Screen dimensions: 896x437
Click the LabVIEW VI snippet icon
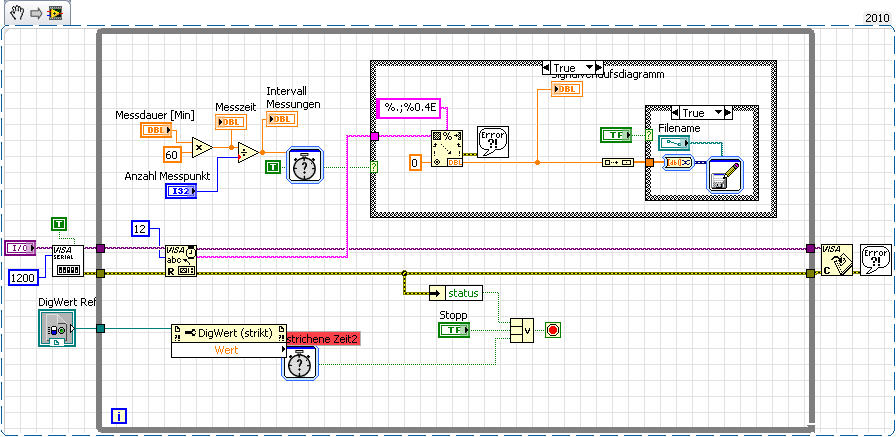55,14
